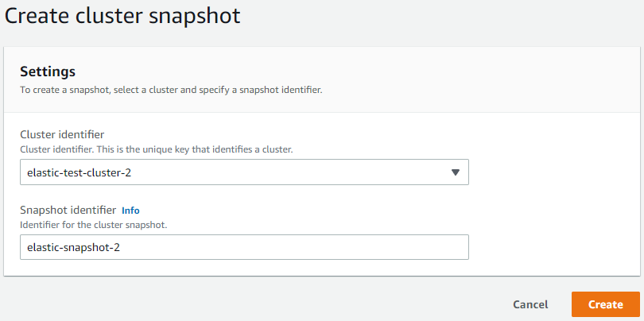Click the Cluster identifier field label
Viewport: 644px width, 321px height.
[62, 134]
